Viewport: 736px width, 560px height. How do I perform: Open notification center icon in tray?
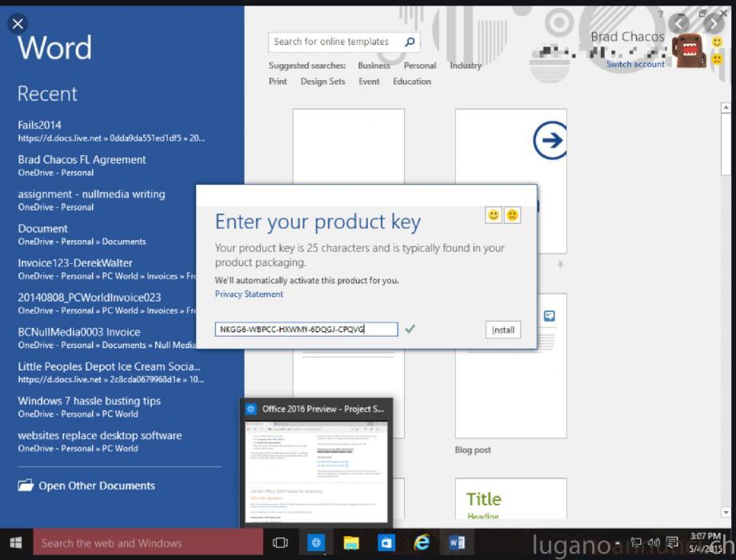pyautogui.click(x=672, y=543)
